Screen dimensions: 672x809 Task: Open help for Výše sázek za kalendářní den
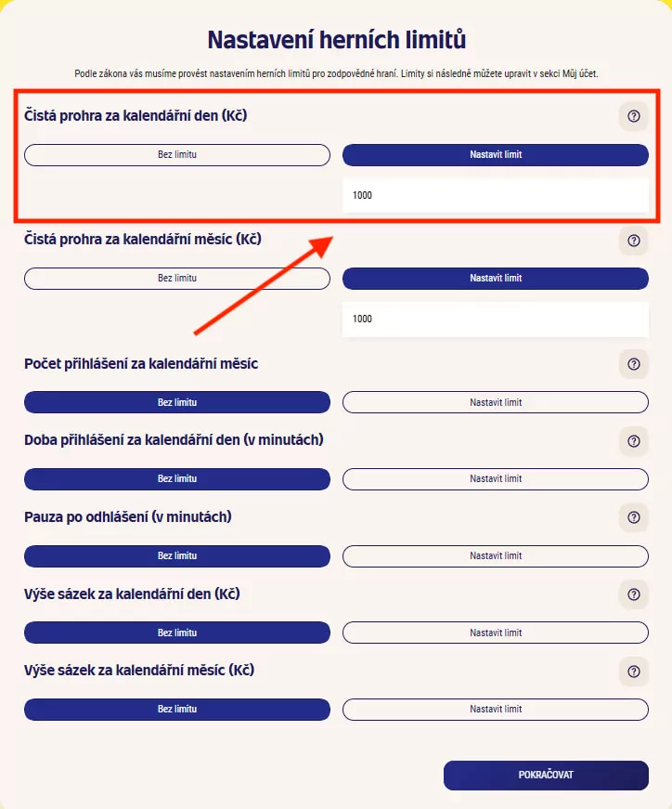[634, 594]
